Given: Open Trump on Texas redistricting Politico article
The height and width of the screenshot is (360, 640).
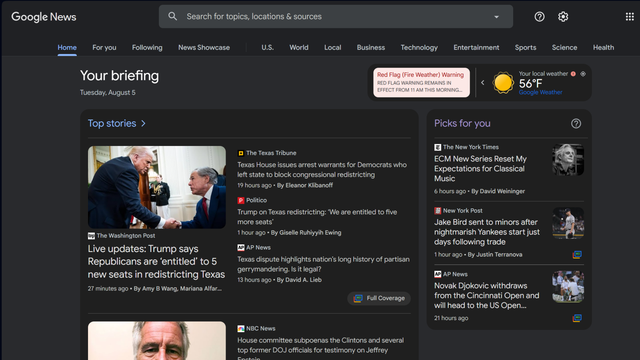Looking at the screenshot, I should tap(317, 217).
